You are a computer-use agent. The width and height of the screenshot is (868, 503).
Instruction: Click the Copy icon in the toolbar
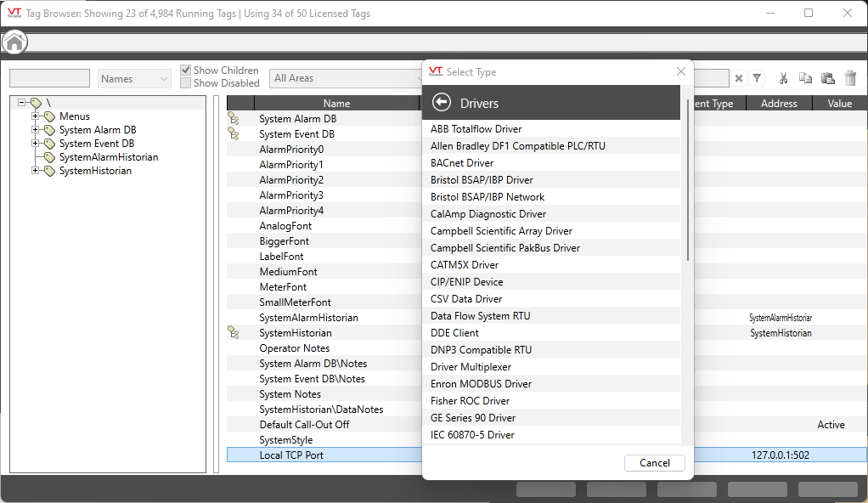pos(805,78)
